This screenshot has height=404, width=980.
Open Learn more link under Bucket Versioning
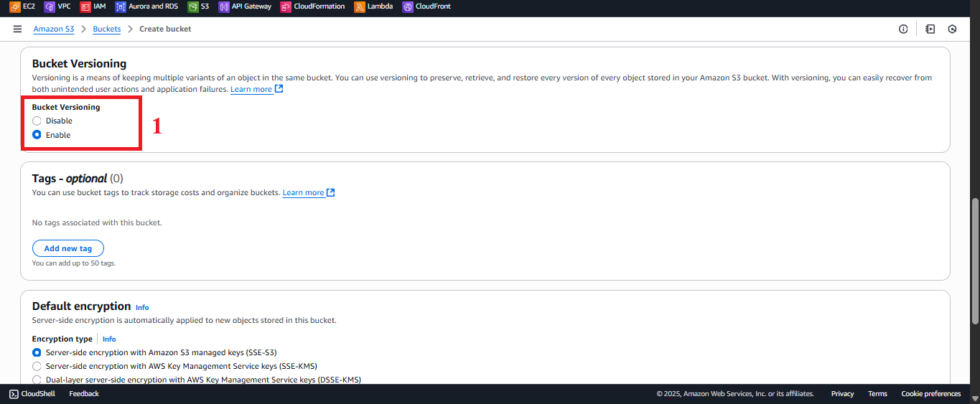(251, 90)
